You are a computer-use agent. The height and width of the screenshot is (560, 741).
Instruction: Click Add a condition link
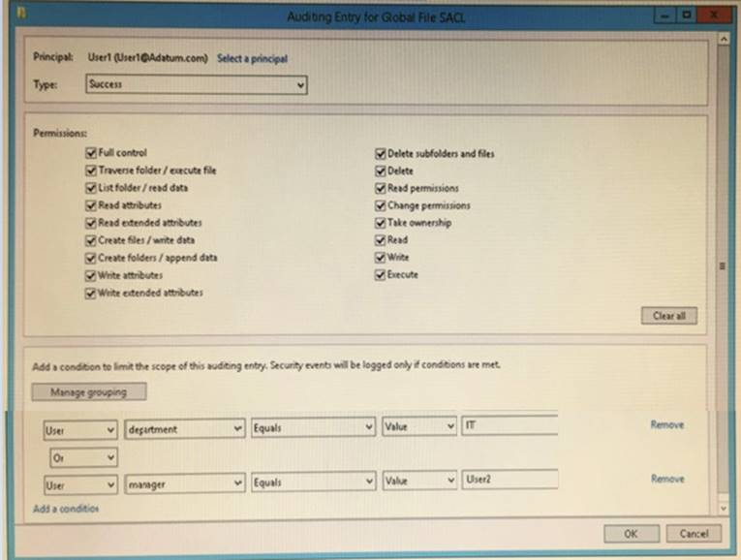(x=65, y=509)
